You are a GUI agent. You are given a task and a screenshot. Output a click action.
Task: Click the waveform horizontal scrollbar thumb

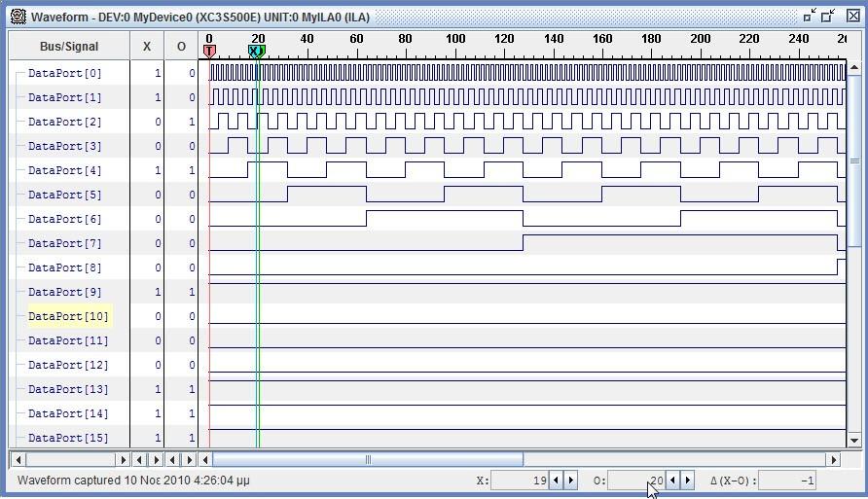point(368,460)
